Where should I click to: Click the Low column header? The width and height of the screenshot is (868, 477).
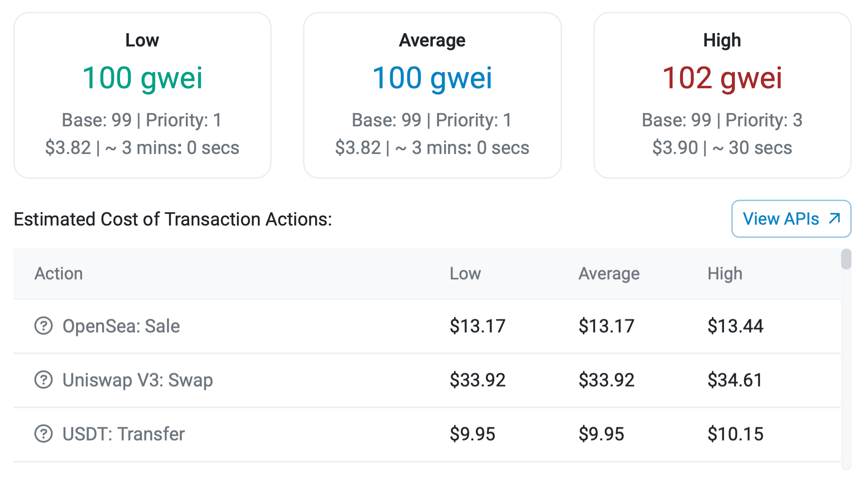[465, 274]
